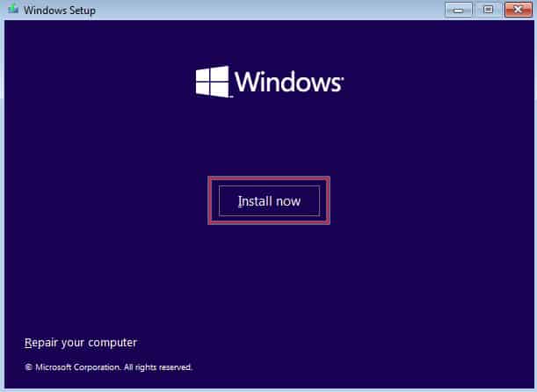
Task: Click the bottom-right pane of Windows logo
Action: tap(221, 90)
